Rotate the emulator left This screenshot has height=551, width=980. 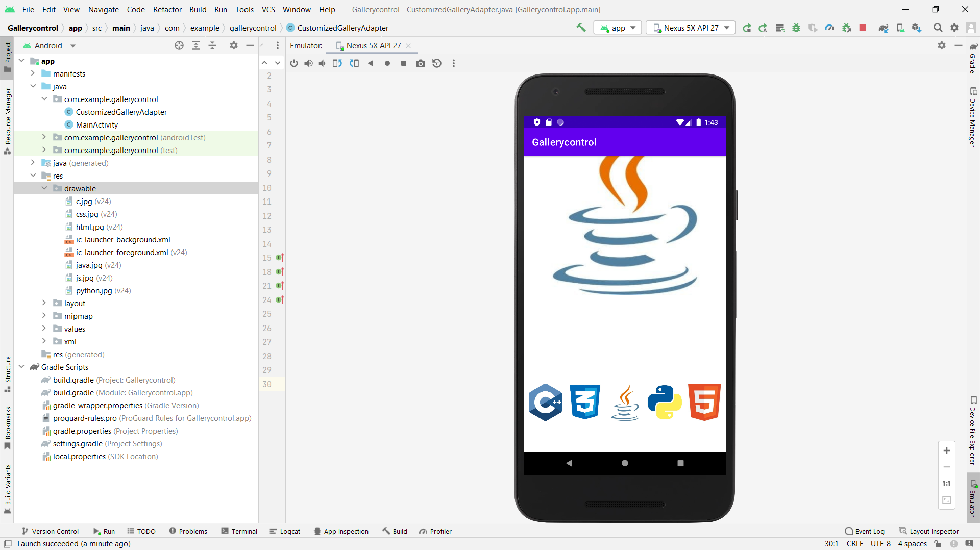337,63
